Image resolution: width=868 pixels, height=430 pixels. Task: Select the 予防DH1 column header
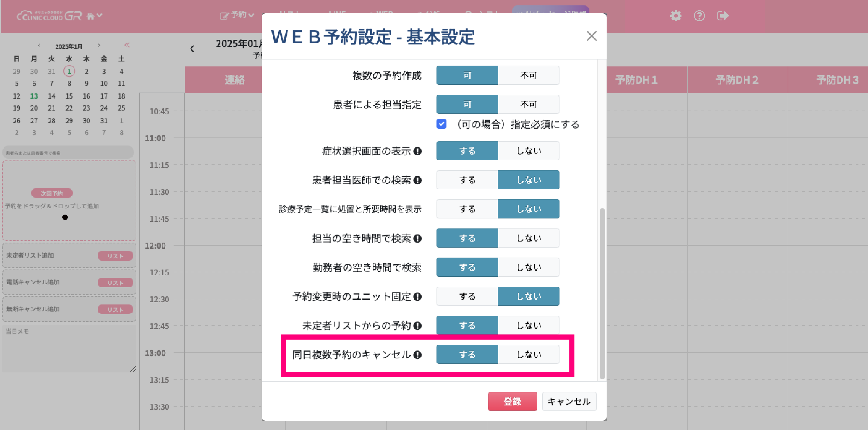(x=637, y=80)
